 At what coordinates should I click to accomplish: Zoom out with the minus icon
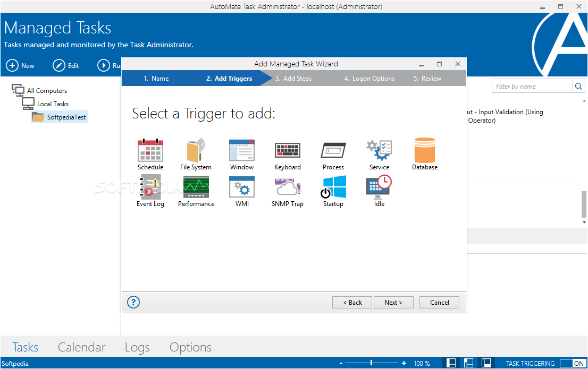pyautogui.click(x=341, y=363)
